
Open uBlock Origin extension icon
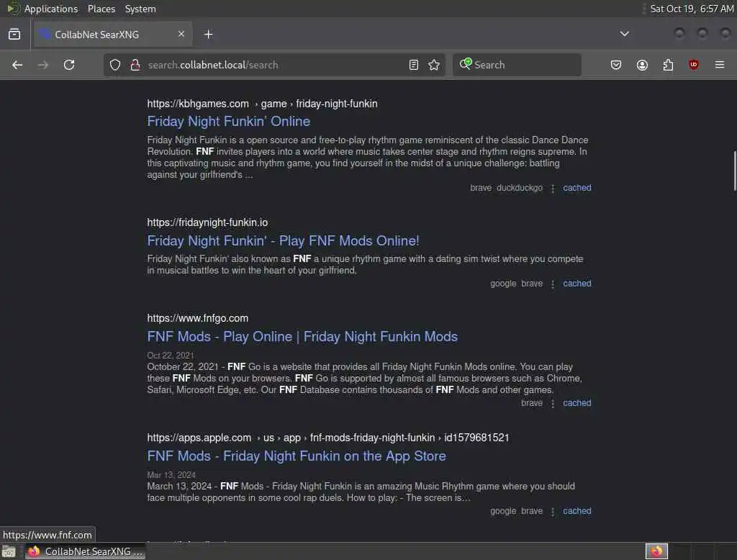694,65
